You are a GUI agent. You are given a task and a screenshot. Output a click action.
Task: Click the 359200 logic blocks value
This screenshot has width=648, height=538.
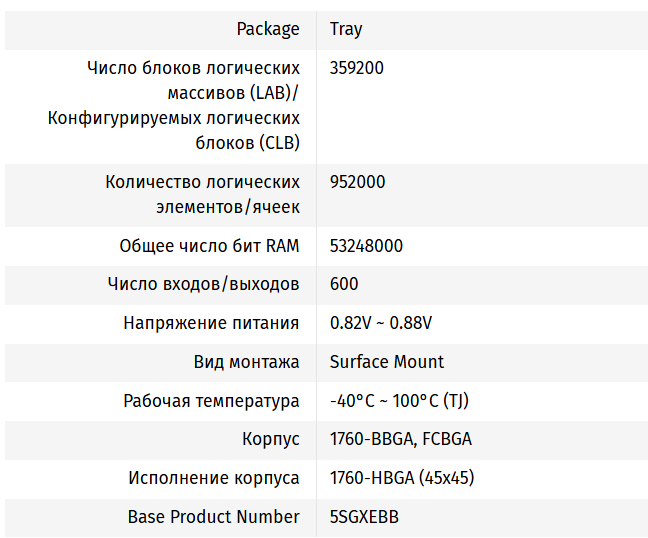(x=357, y=68)
